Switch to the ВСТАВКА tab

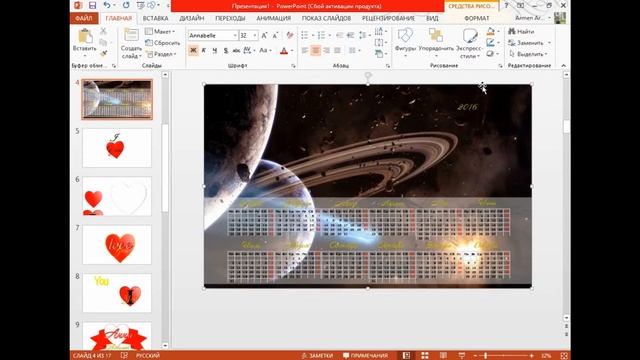click(x=155, y=18)
